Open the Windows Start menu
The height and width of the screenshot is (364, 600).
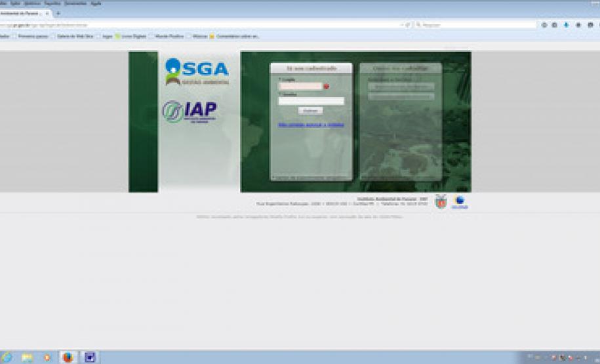pos(6,357)
